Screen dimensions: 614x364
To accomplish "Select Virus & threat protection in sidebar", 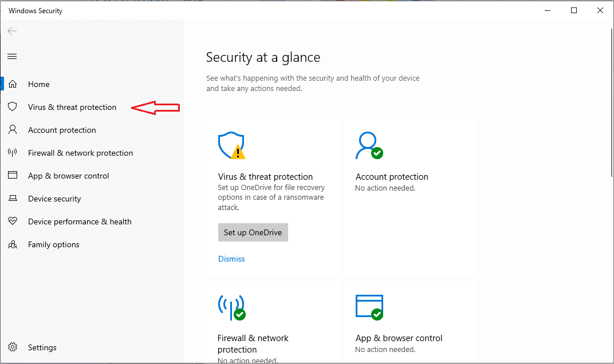I will (x=72, y=107).
